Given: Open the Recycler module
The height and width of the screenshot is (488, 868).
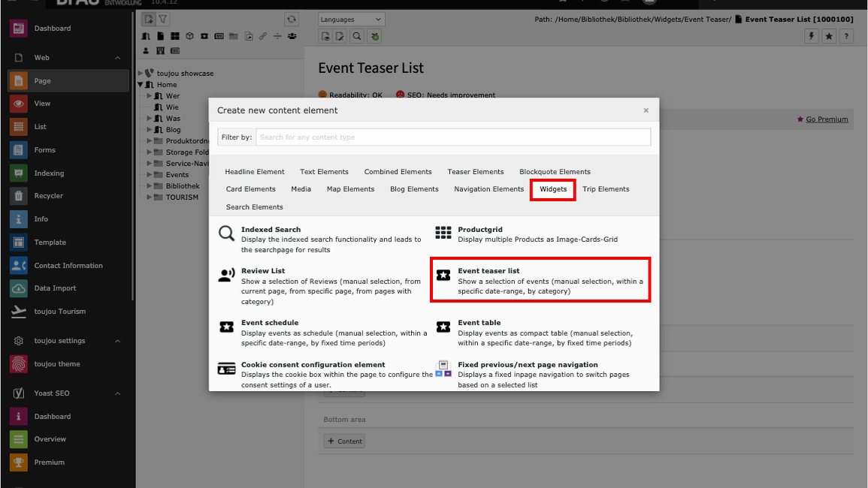Looking at the screenshot, I should [x=48, y=196].
